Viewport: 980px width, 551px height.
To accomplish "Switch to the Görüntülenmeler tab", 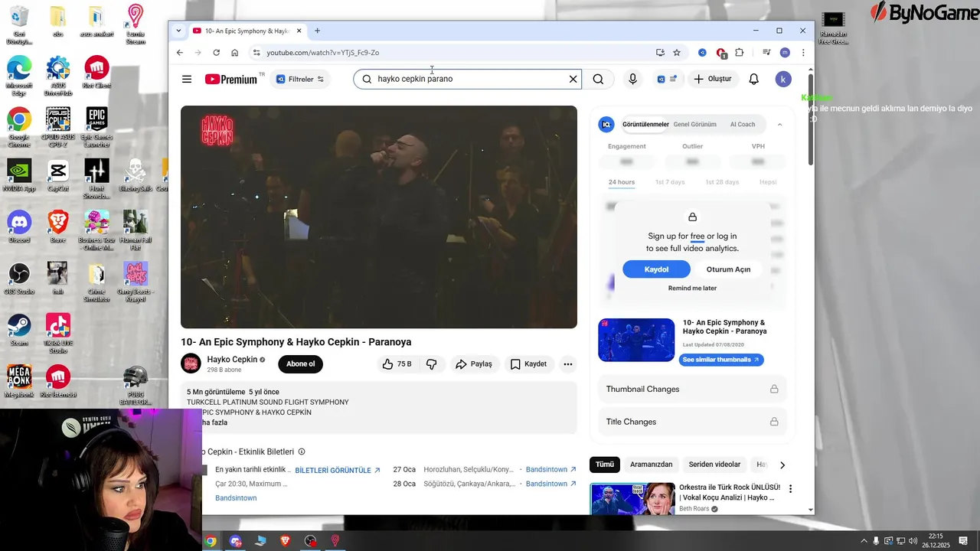I will [x=645, y=124].
